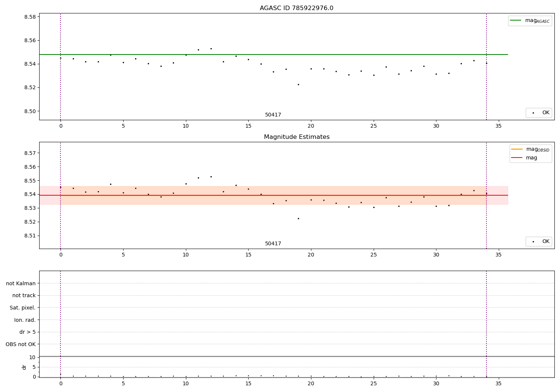560x392 pixels.
Task: Click highest data point at index 12, middle plot
Action: coord(211,177)
